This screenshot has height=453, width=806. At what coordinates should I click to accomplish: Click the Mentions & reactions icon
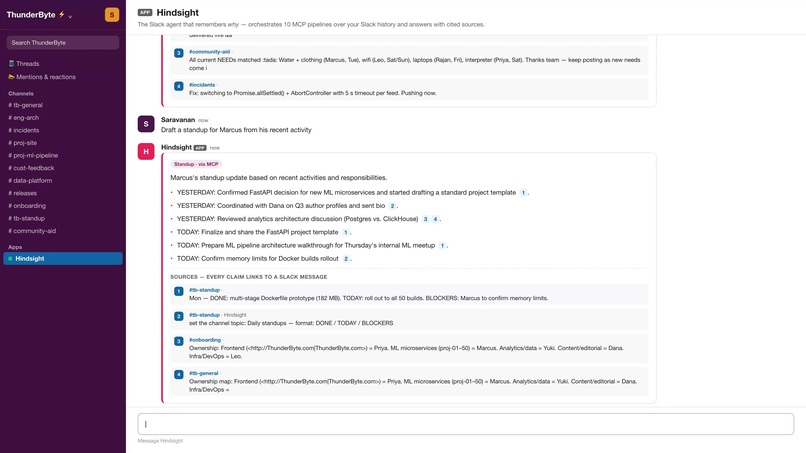[x=11, y=77]
